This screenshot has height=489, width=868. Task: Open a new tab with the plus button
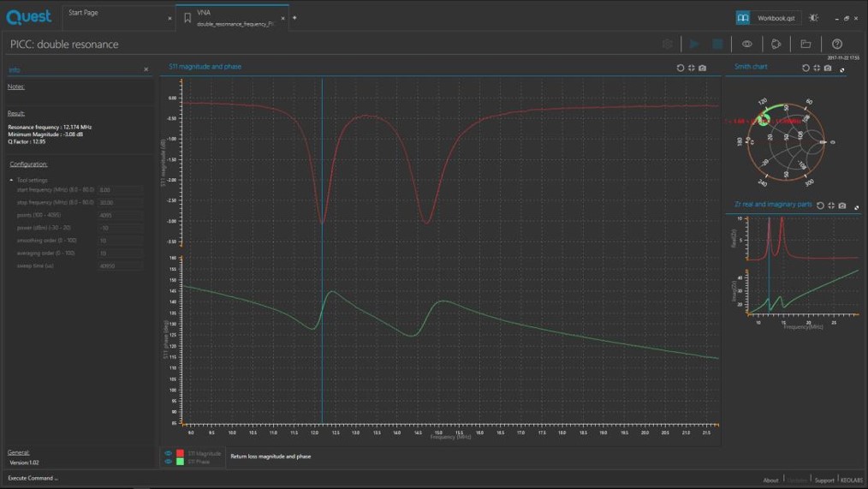(x=294, y=18)
